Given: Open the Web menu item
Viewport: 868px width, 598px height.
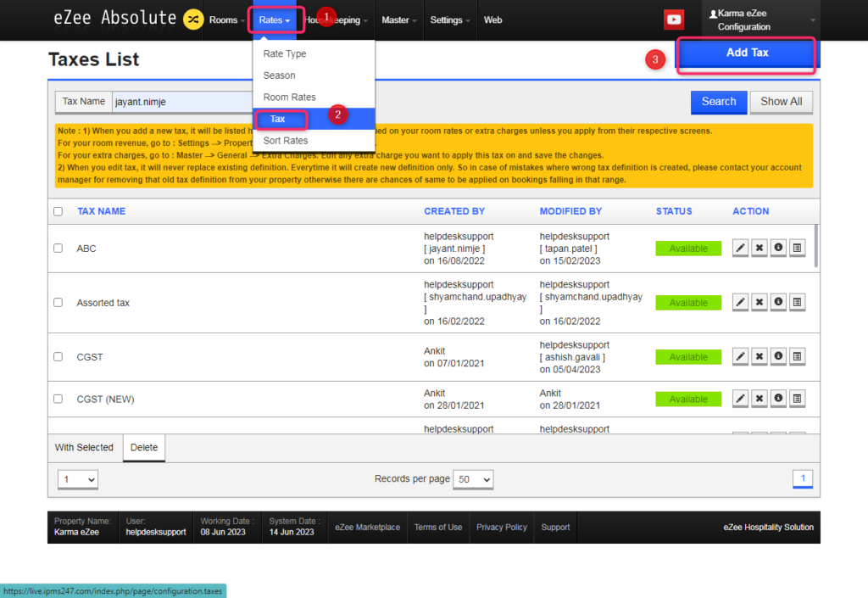Looking at the screenshot, I should [x=492, y=20].
